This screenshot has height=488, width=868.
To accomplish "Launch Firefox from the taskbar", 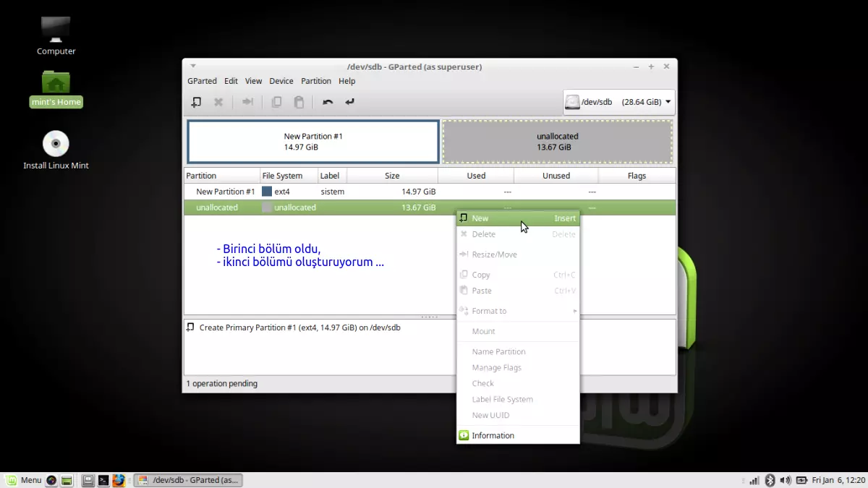I will pos(119,480).
